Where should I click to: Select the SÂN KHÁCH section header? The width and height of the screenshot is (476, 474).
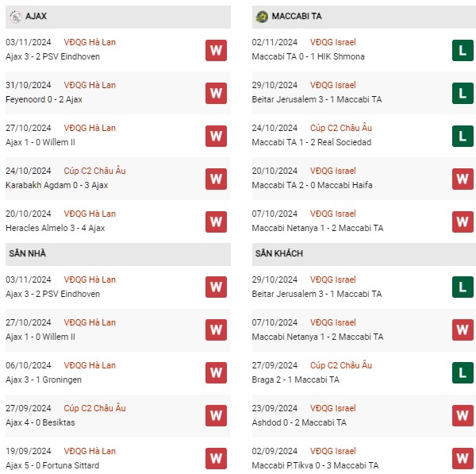pos(364,254)
